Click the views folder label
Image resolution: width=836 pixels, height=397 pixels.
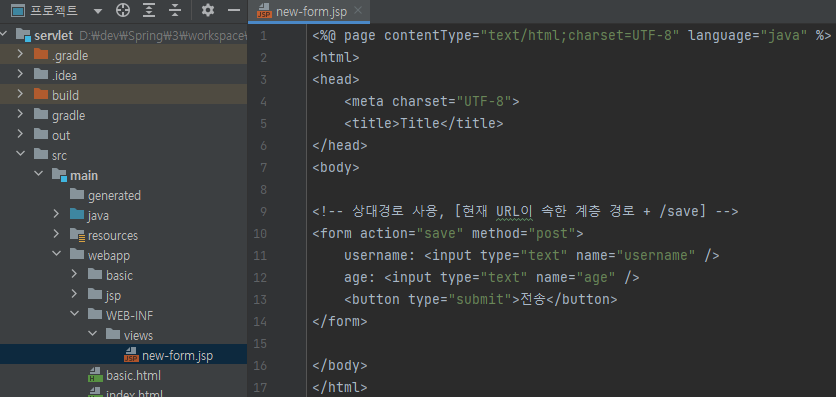(138, 335)
